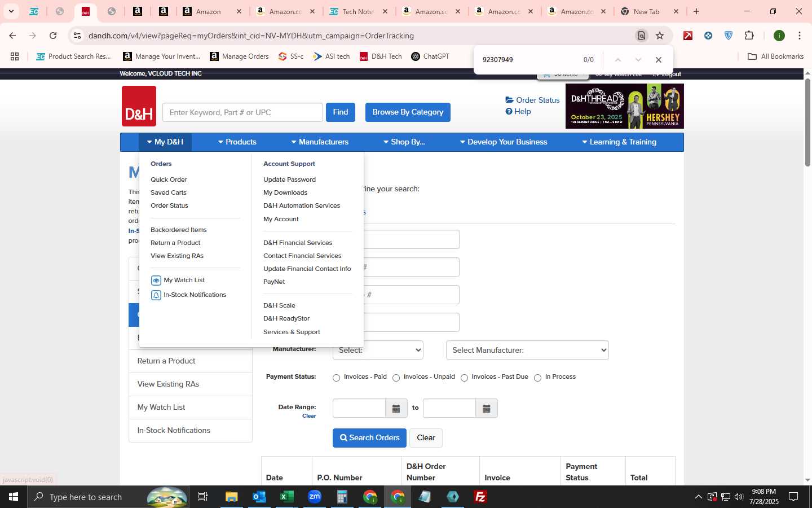Click the D&H Thread Hershey banner
Image resolution: width=812 pixels, height=508 pixels.
[625, 106]
